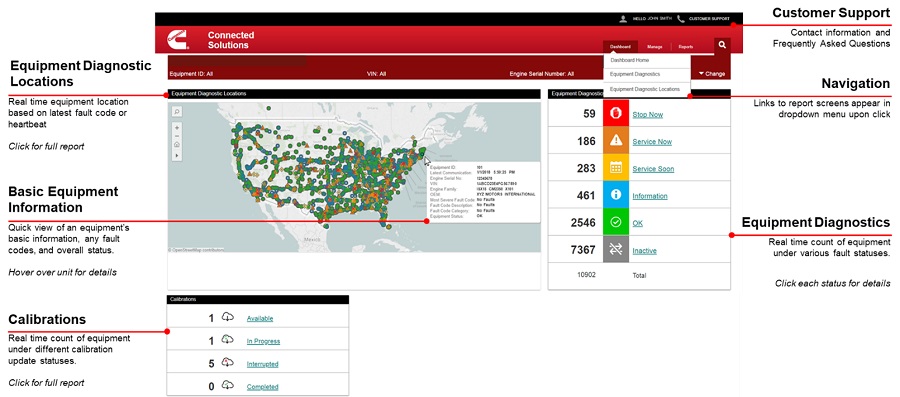Click the Cummins logo in header

pos(176,40)
